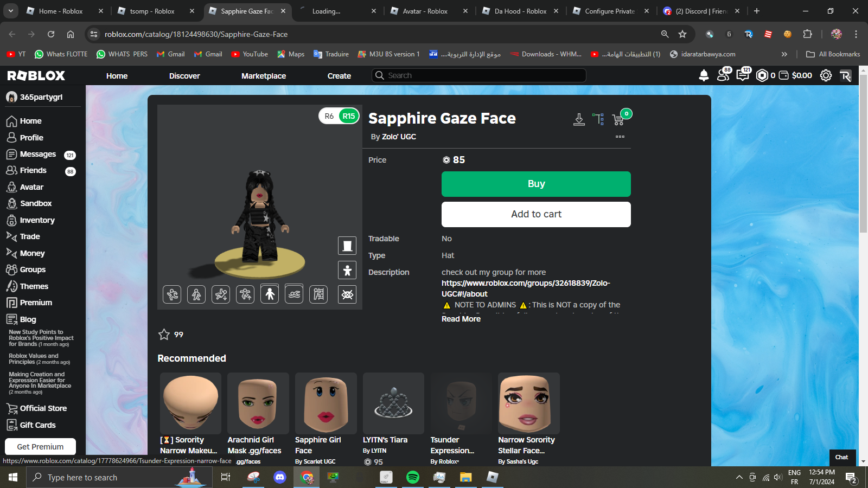868x488 pixels.
Task: Open the three-dot item options menu
Action: coord(620,137)
